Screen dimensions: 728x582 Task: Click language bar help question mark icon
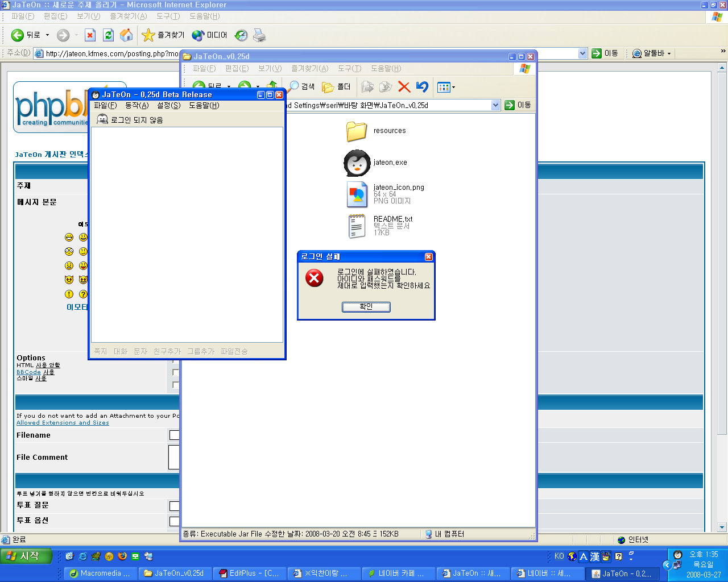(x=618, y=556)
